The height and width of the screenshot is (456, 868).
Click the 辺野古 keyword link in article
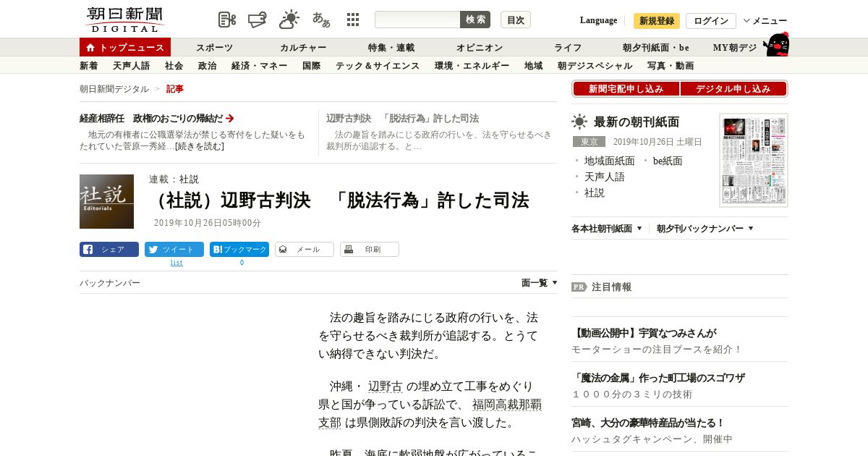[386, 387]
